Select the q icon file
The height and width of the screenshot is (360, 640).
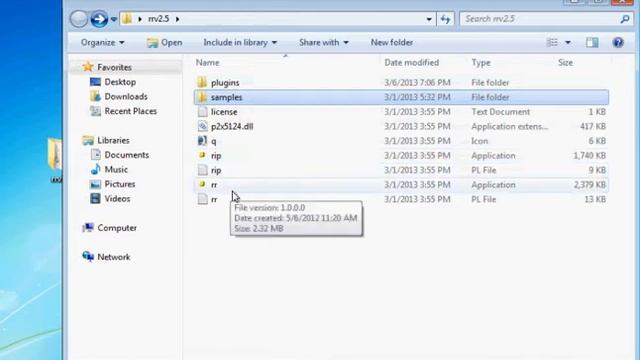point(213,142)
